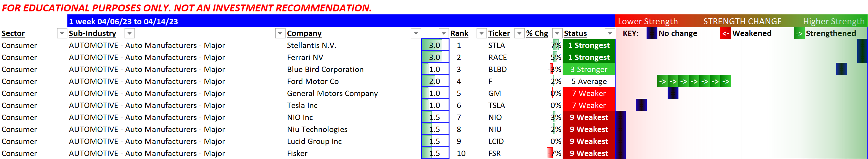Select the Ferrari NV company cell
The width and height of the screenshot is (868, 159).
305,58
